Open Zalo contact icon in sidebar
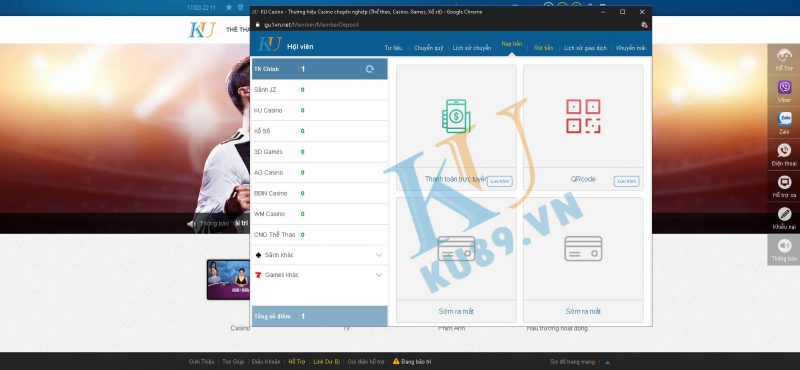The image size is (800, 370). [x=784, y=119]
